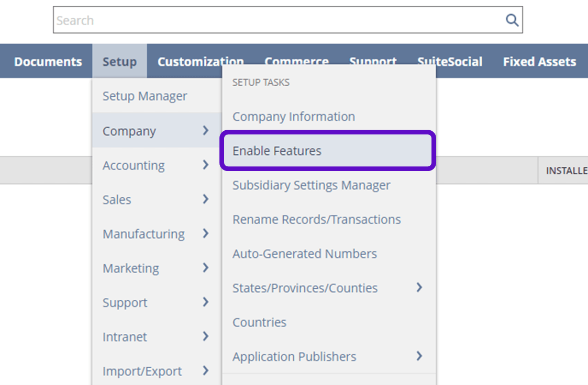
Task: Expand the Manufacturing submenu chevron
Action: (206, 234)
